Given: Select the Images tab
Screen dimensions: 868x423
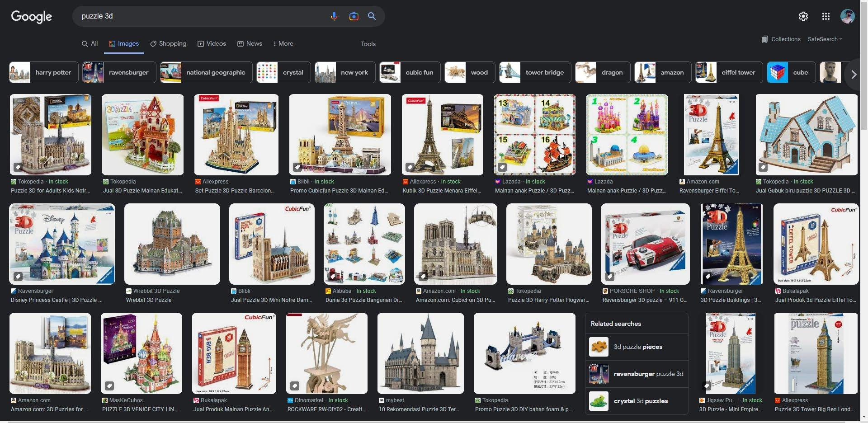Looking at the screenshot, I should 124,44.
